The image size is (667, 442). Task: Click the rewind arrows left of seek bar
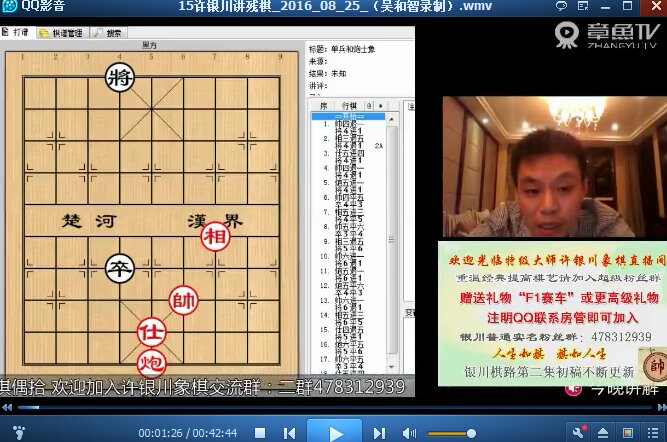(7, 408)
